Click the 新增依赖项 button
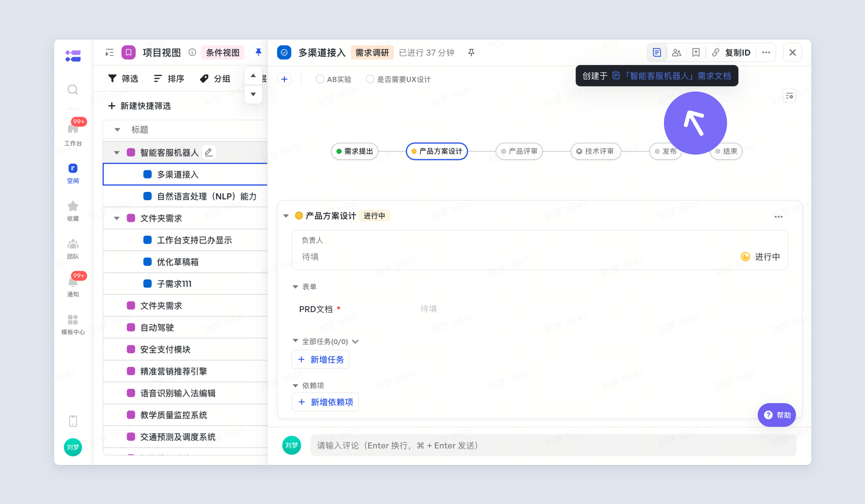This screenshot has height=504, width=865. [325, 402]
